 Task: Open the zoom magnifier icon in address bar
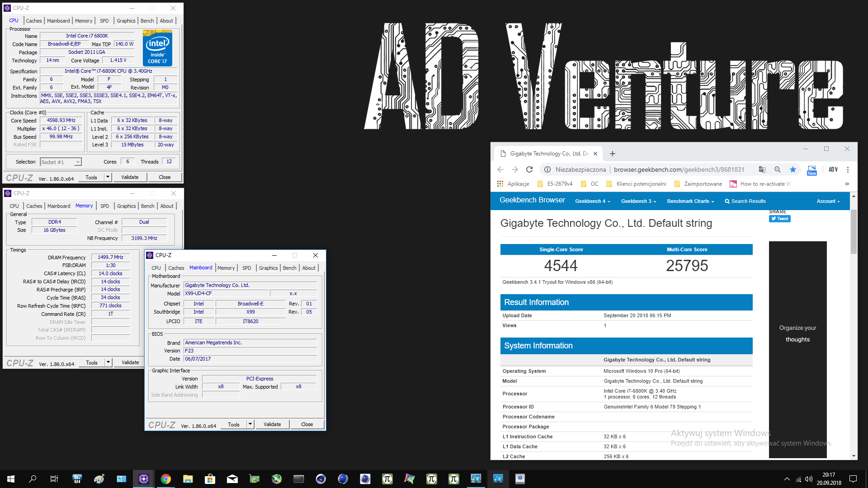coord(778,169)
